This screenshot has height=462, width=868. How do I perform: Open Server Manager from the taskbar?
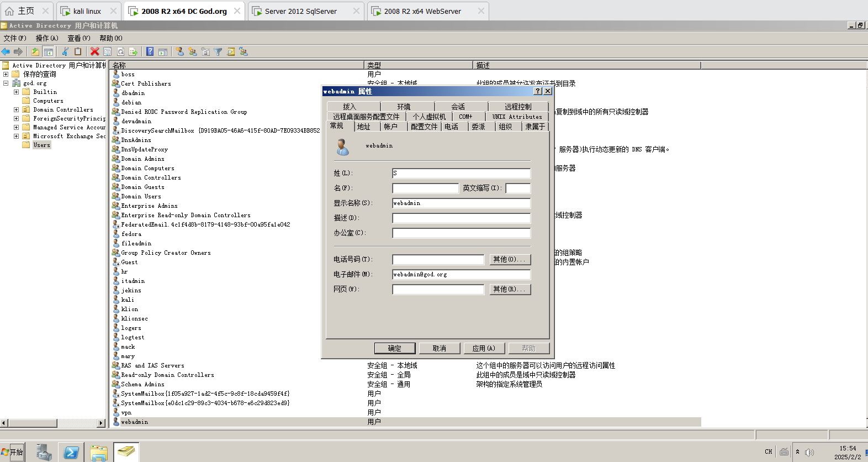click(x=44, y=452)
